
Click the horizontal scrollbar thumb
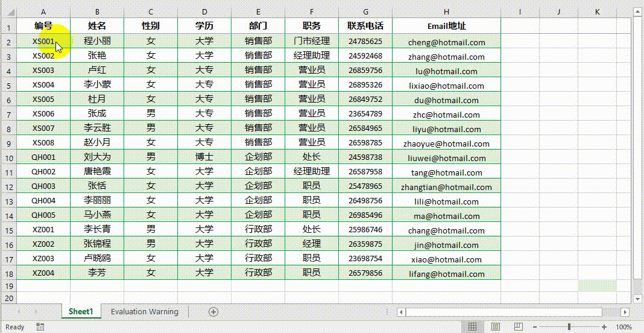(x=504, y=312)
